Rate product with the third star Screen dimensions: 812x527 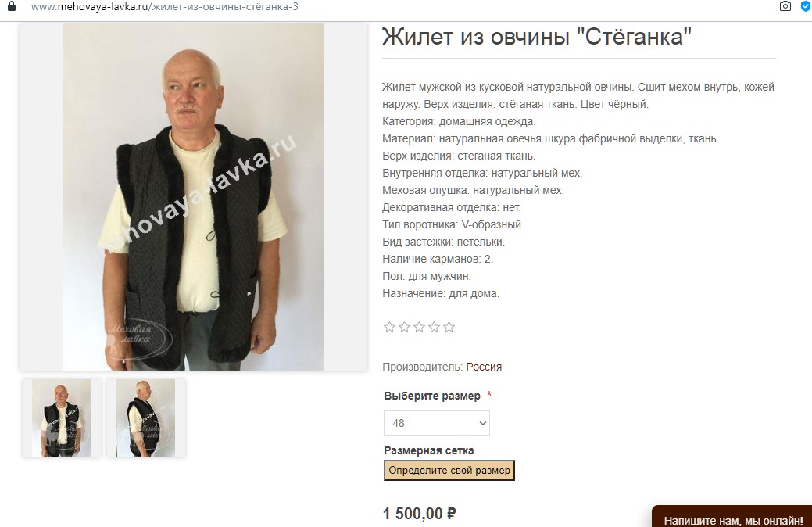420,327
